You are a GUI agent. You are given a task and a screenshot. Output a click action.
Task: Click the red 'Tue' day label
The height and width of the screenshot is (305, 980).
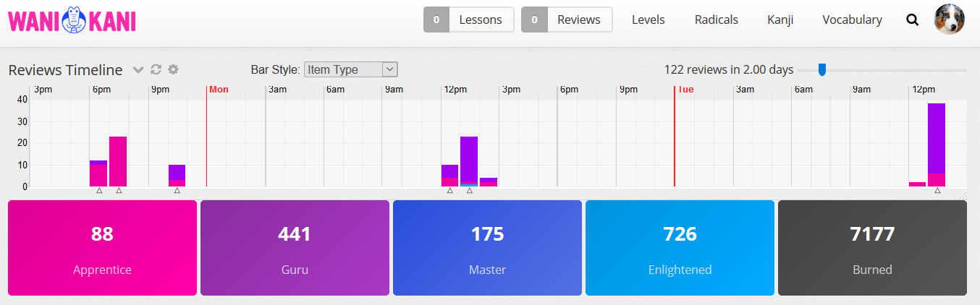point(685,90)
